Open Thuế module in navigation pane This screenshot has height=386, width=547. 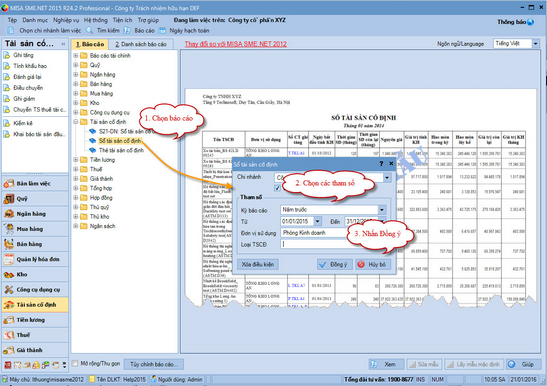[35, 335]
